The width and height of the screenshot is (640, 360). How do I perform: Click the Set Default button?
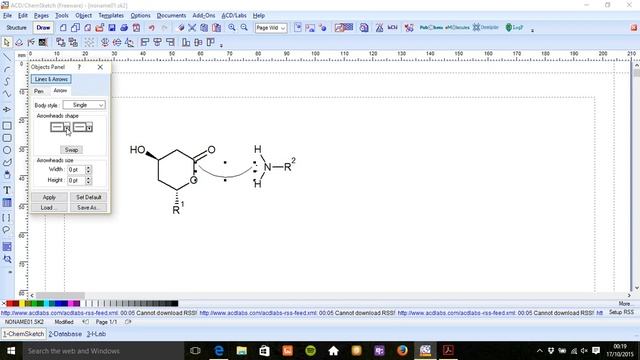tap(89, 197)
